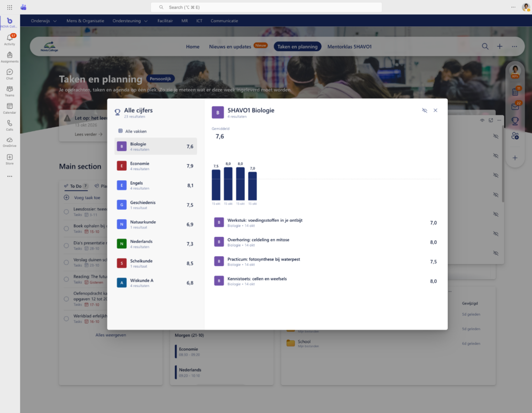
Task: Click Alles weergeven under the task list
Action: coord(111,335)
